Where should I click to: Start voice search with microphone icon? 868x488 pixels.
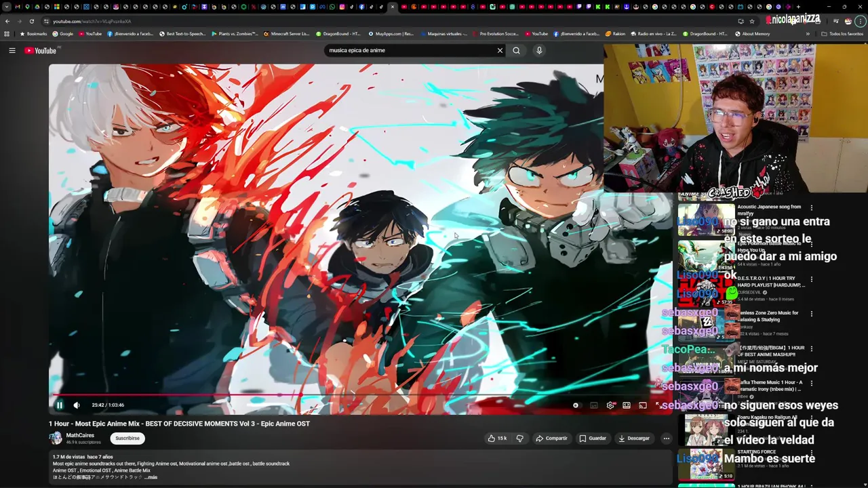[x=539, y=50]
